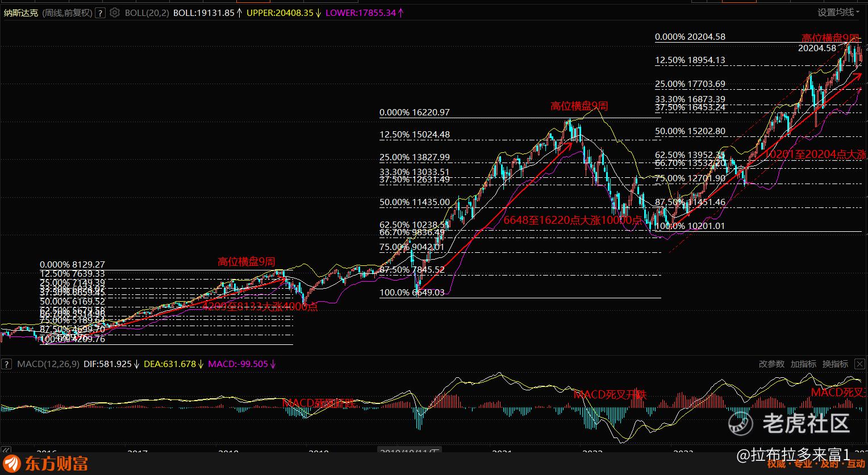Select the 0.000% 8129.27 Fibonacci label
Screen dimensions: 868x475
click(x=72, y=264)
